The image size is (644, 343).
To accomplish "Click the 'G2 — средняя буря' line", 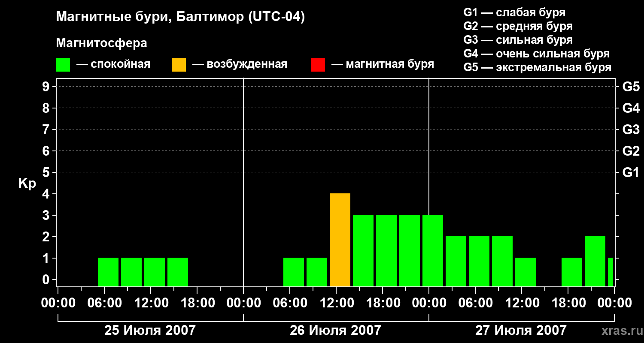I will click(x=518, y=26).
